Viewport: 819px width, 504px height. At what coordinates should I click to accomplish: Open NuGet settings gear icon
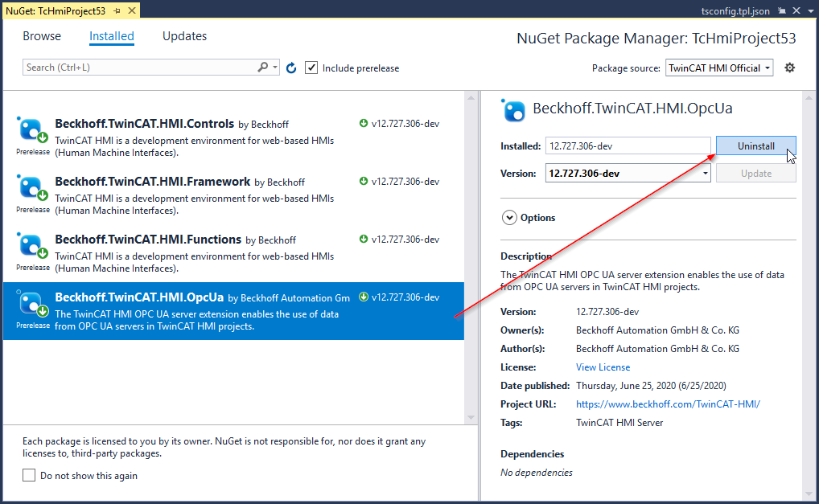(x=790, y=68)
